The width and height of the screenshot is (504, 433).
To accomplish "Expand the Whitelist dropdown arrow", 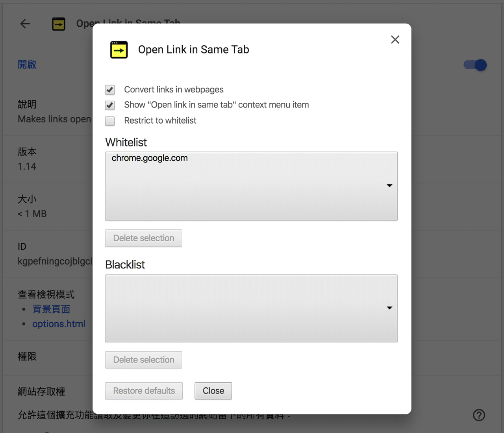I will tap(389, 186).
